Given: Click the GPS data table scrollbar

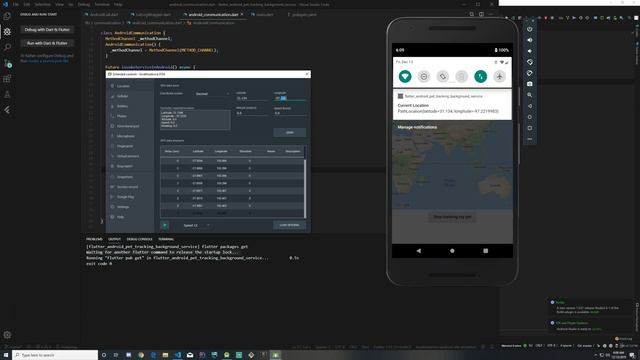Looking at the screenshot, I should (x=305, y=188).
